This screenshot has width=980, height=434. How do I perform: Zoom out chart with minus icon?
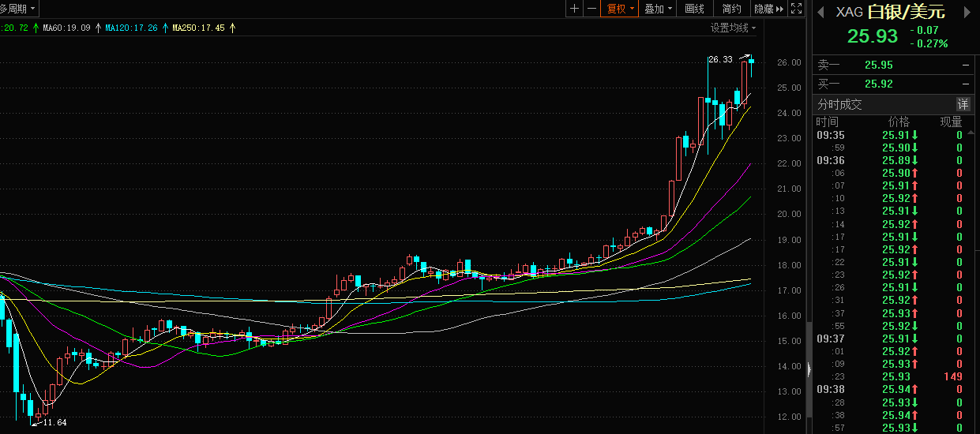coord(591,9)
